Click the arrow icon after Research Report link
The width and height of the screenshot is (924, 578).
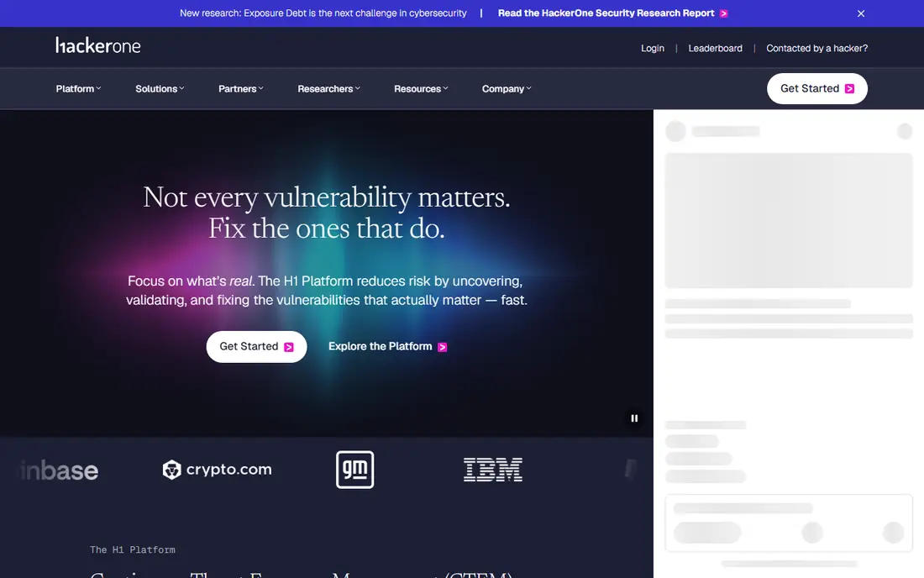tap(723, 13)
